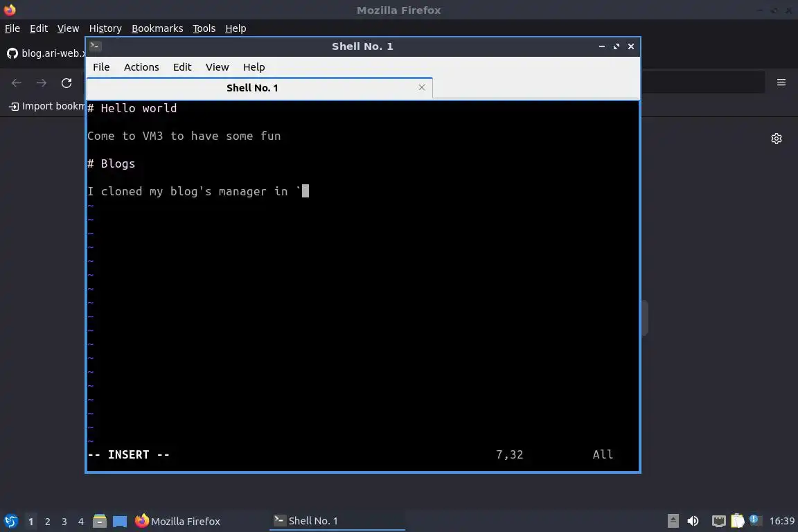Switch to workspace 2
This screenshot has height=532, width=798.
pyautogui.click(x=47, y=522)
